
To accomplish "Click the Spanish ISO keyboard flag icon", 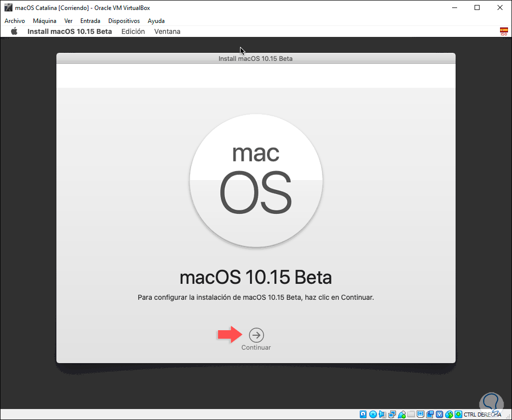I will [504, 31].
